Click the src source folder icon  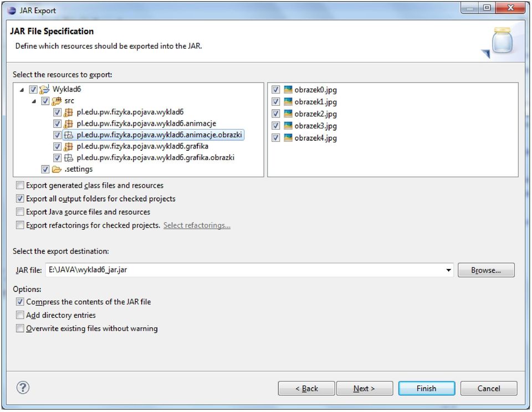(57, 101)
